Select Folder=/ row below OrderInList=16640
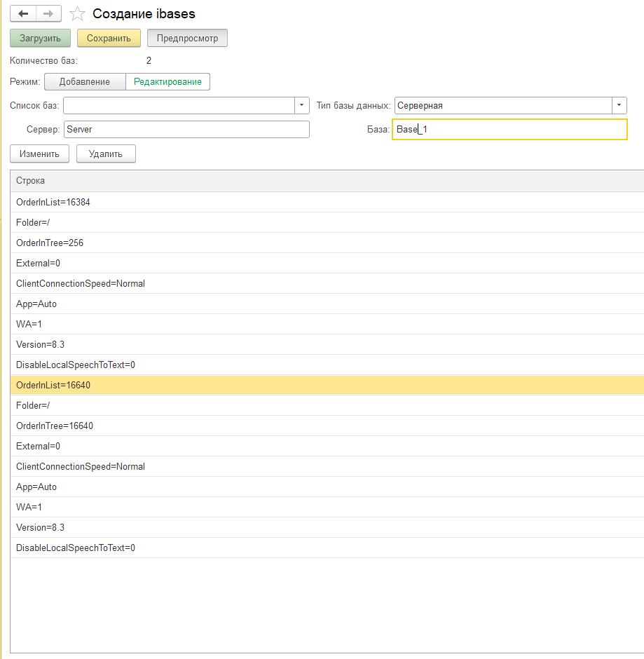The width and height of the screenshot is (644, 659). 327,406
